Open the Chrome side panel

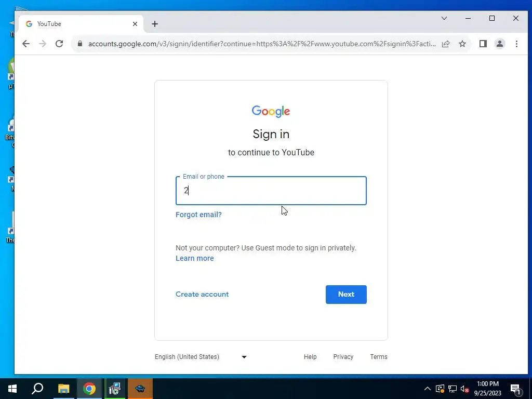pos(483,44)
